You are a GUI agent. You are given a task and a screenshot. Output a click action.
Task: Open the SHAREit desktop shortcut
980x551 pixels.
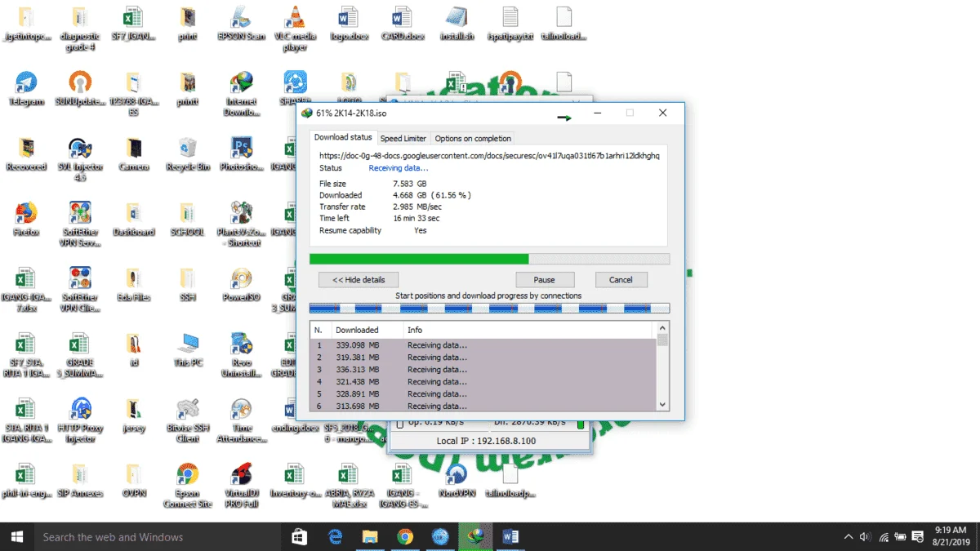[x=295, y=89]
